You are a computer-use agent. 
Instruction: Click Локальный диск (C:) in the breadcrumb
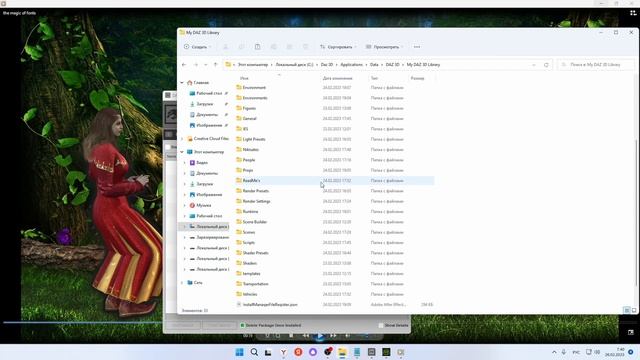(294, 65)
